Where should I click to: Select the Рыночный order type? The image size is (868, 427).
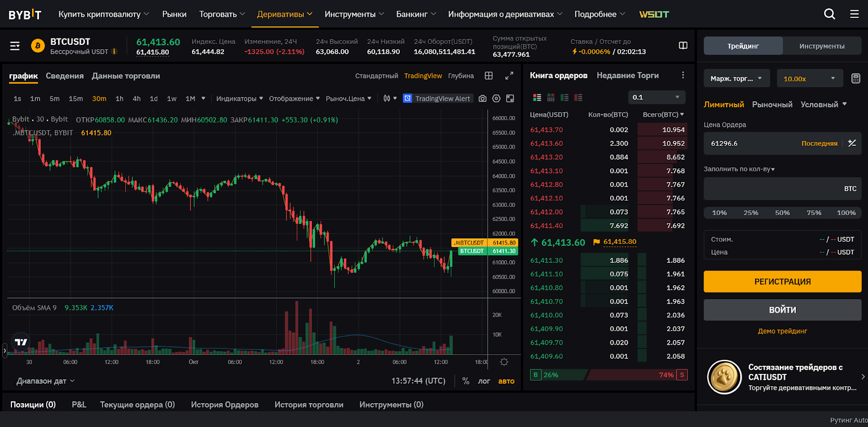coord(772,105)
